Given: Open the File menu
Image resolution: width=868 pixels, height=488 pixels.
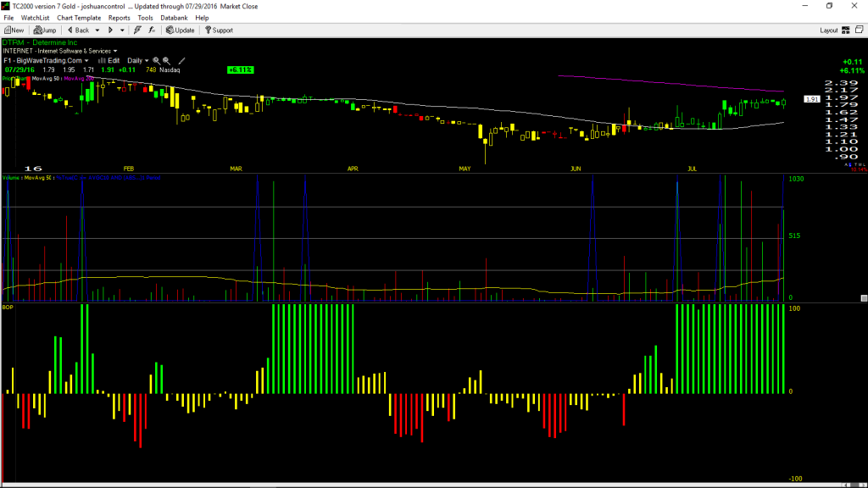Looking at the screenshot, I should click(8, 19).
